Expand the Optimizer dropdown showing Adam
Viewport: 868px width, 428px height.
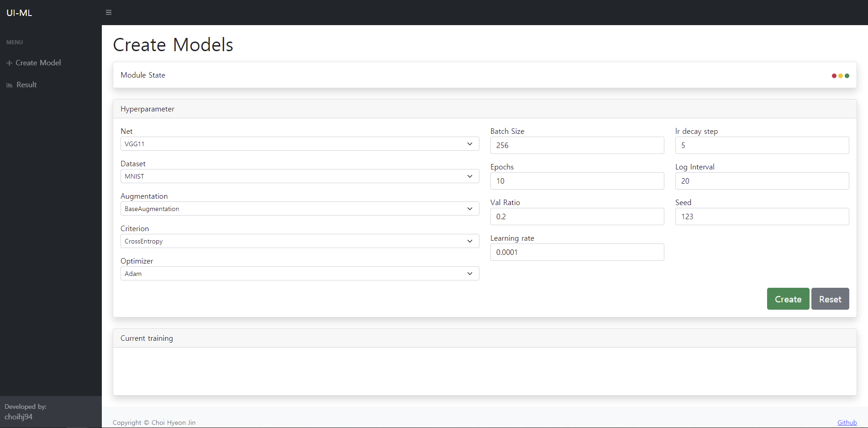click(x=300, y=274)
